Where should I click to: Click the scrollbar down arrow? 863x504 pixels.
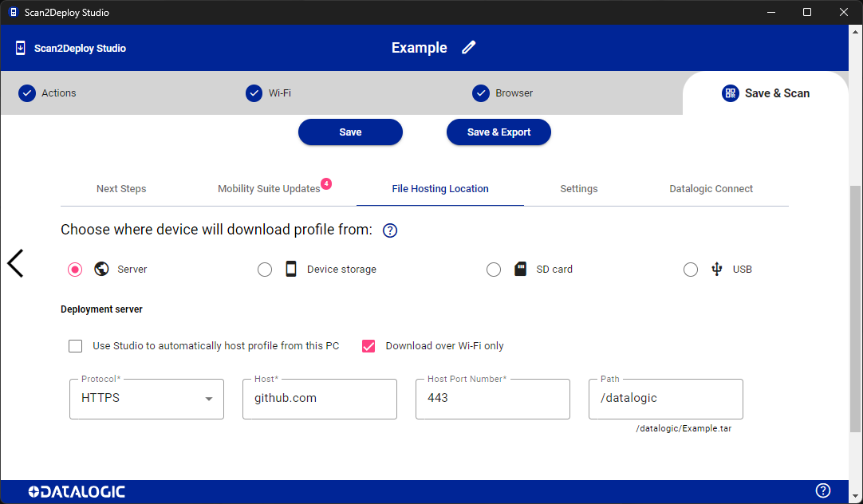[855, 496]
